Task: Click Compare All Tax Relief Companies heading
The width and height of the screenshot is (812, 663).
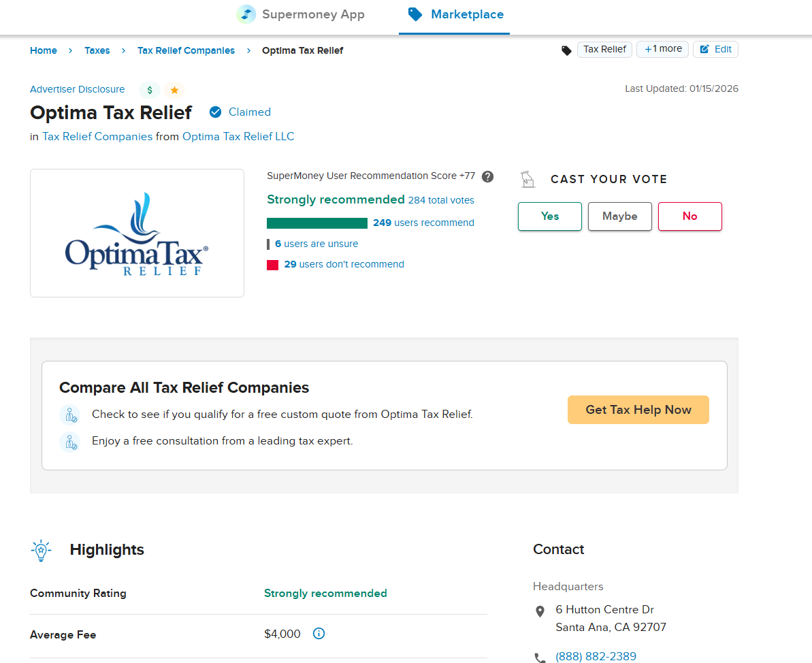Action: [184, 387]
